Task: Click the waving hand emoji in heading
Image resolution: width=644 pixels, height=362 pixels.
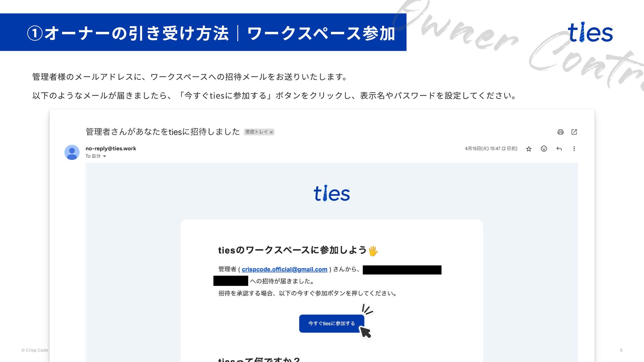Action: click(373, 251)
